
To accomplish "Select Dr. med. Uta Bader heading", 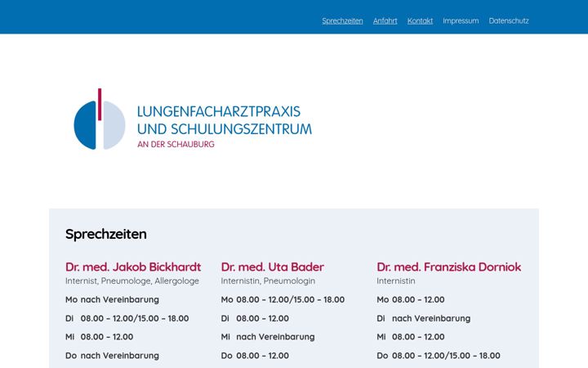I will [x=272, y=267].
